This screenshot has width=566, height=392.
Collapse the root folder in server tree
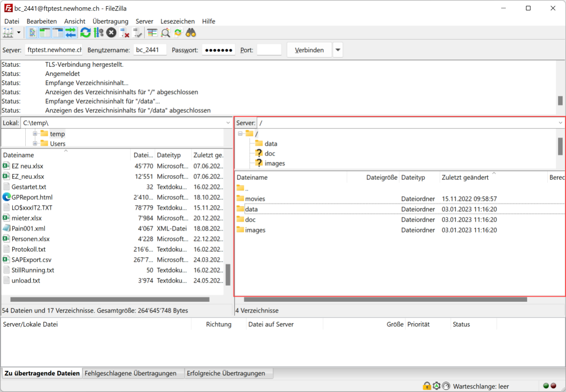[240, 134]
